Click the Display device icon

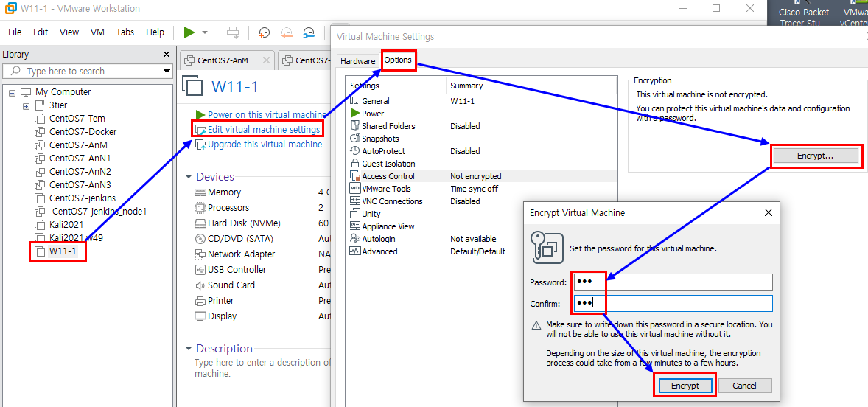(x=200, y=317)
